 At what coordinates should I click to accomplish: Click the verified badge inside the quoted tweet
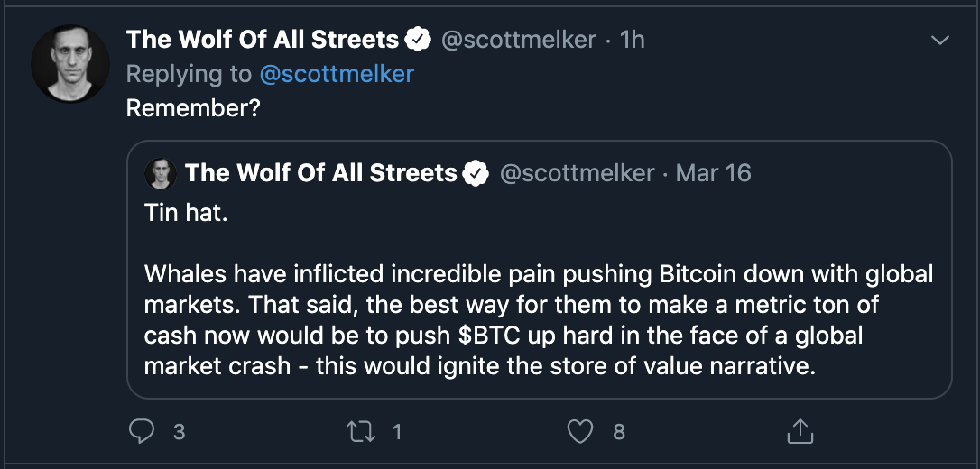(x=476, y=173)
